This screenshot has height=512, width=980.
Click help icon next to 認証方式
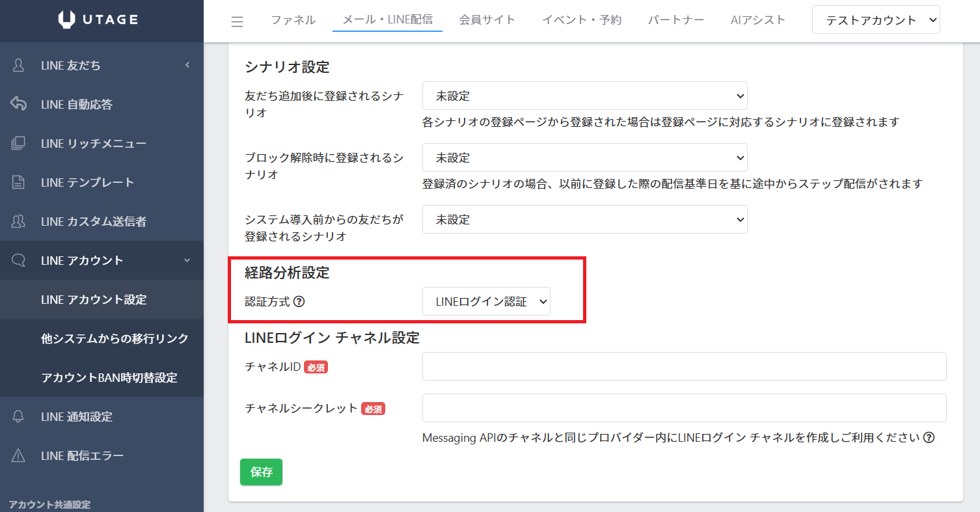pyautogui.click(x=299, y=302)
